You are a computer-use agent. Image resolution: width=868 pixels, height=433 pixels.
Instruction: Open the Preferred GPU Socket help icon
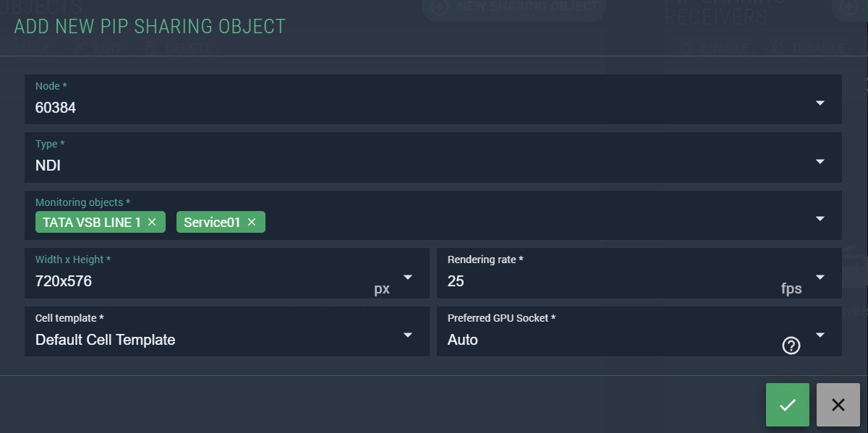791,346
